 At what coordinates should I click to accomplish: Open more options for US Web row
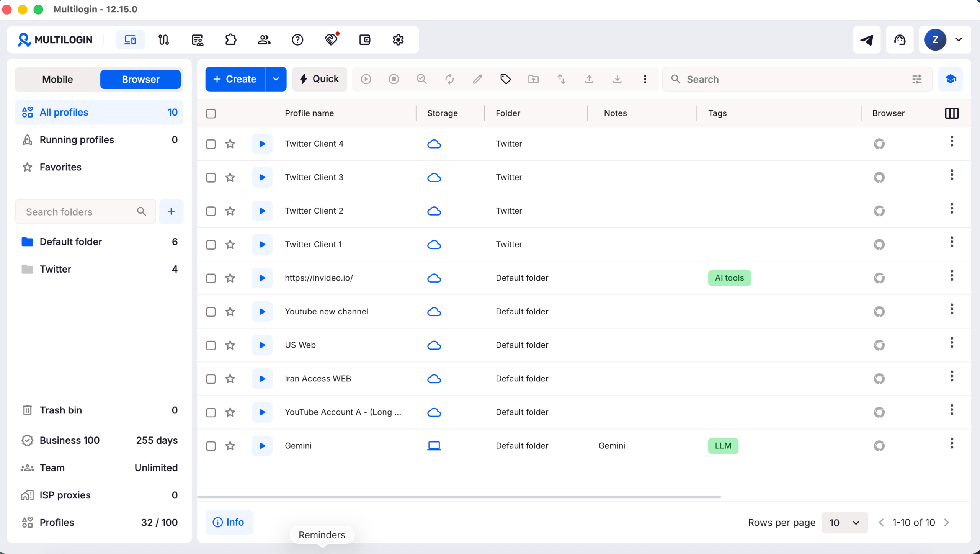coord(952,343)
